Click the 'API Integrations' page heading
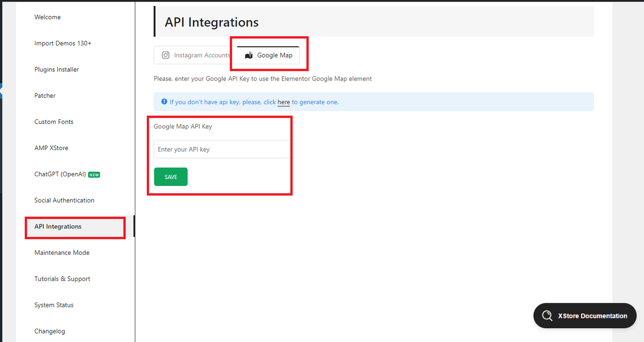This screenshot has width=644, height=342. pyautogui.click(x=211, y=23)
